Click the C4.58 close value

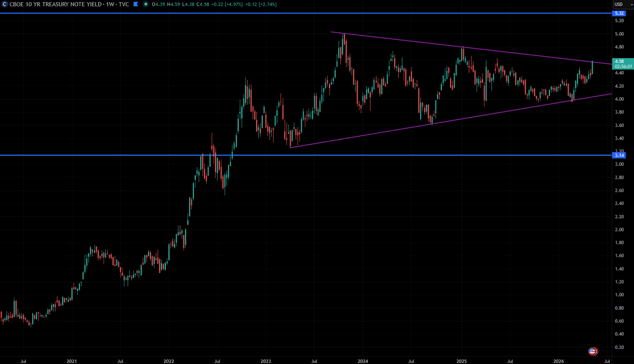point(203,4)
